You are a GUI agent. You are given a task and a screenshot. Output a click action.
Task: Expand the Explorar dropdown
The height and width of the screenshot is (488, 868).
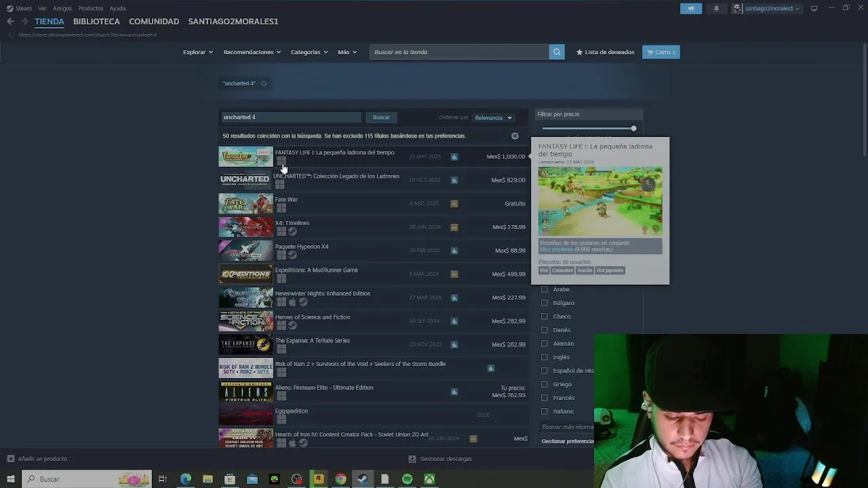[x=197, y=52]
